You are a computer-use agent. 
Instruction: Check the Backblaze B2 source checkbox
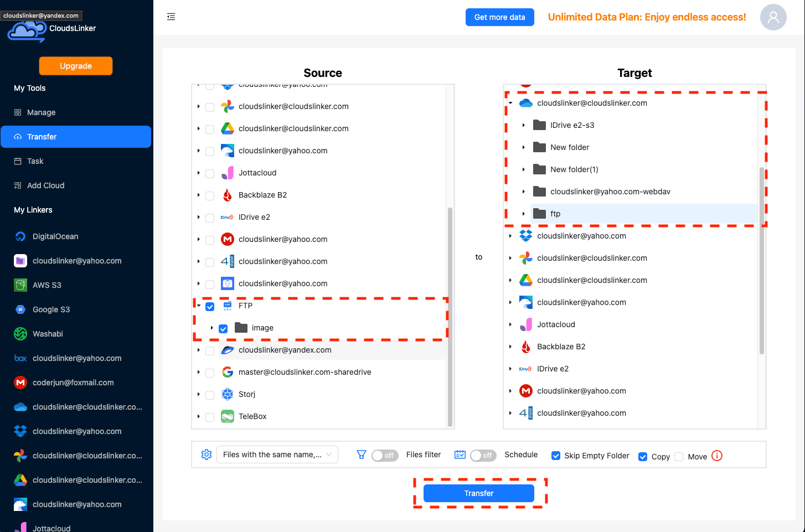pyautogui.click(x=210, y=195)
